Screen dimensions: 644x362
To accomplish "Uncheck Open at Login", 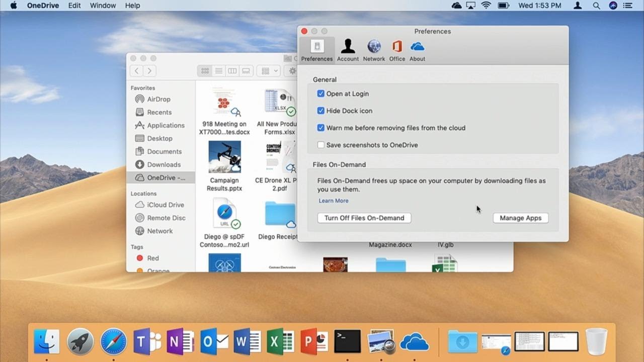I will coord(320,94).
